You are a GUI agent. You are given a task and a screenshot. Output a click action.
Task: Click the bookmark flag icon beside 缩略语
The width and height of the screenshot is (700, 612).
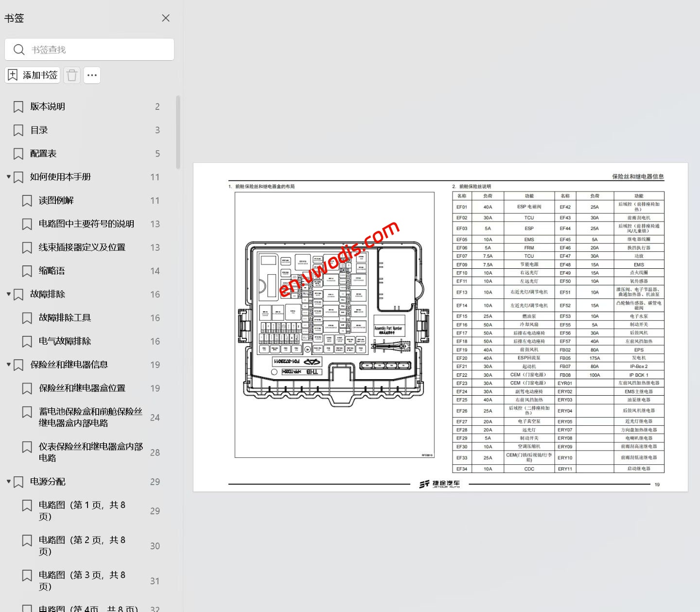pos(27,271)
